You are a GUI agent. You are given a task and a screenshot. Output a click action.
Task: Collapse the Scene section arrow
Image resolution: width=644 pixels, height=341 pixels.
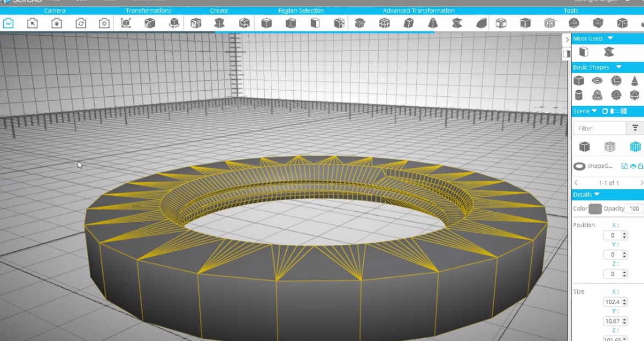pyautogui.click(x=594, y=111)
